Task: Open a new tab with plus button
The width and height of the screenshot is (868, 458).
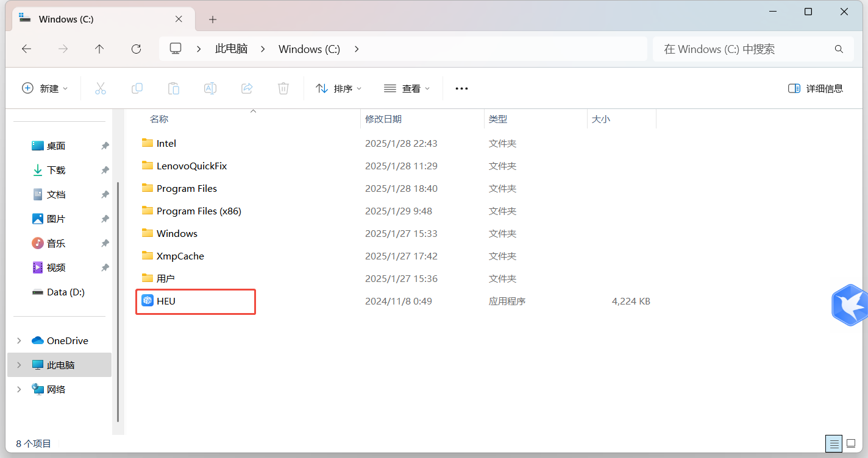Action: (213, 19)
